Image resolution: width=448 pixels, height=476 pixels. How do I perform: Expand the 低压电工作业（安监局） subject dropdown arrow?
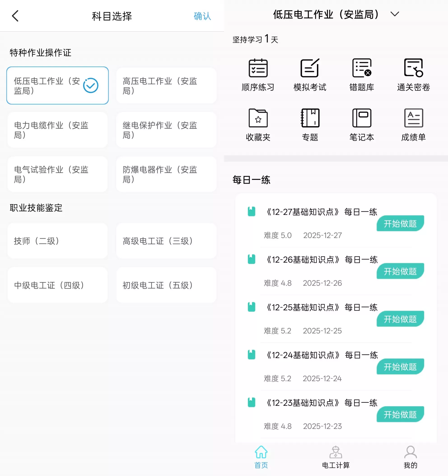[x=394, y=14]
